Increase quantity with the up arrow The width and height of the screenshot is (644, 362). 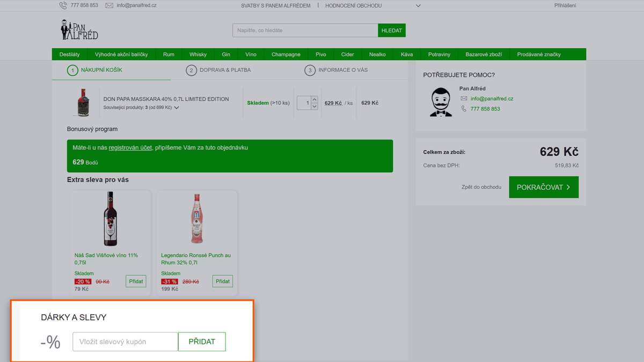(314, 99)
